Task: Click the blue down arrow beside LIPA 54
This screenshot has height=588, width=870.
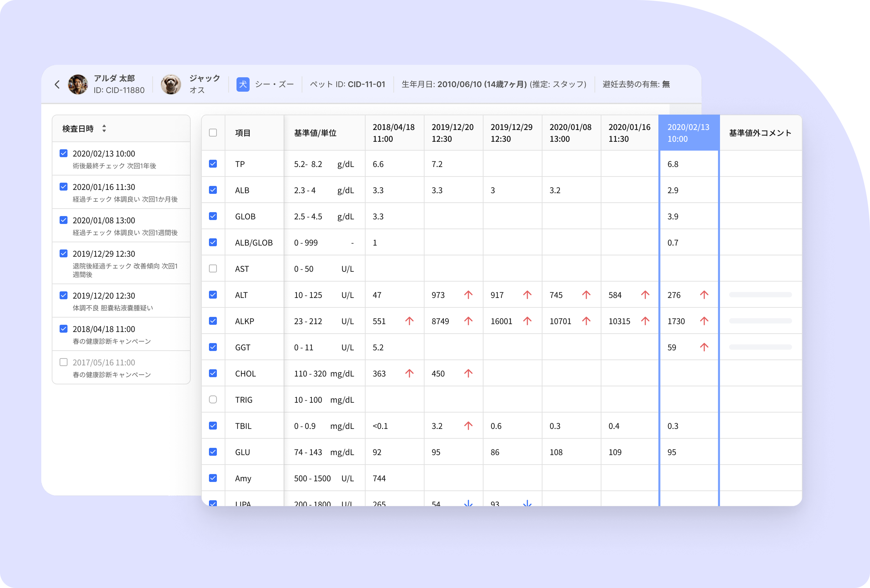Action: click(x=468, y=503)
